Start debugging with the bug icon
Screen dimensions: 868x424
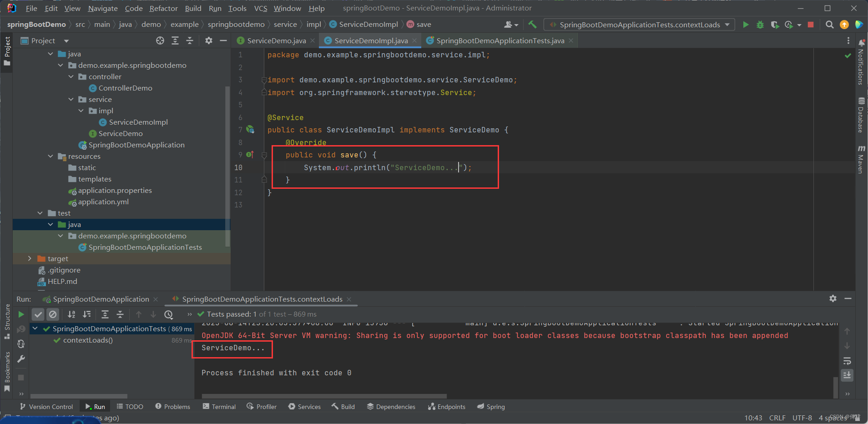[760, 25]
